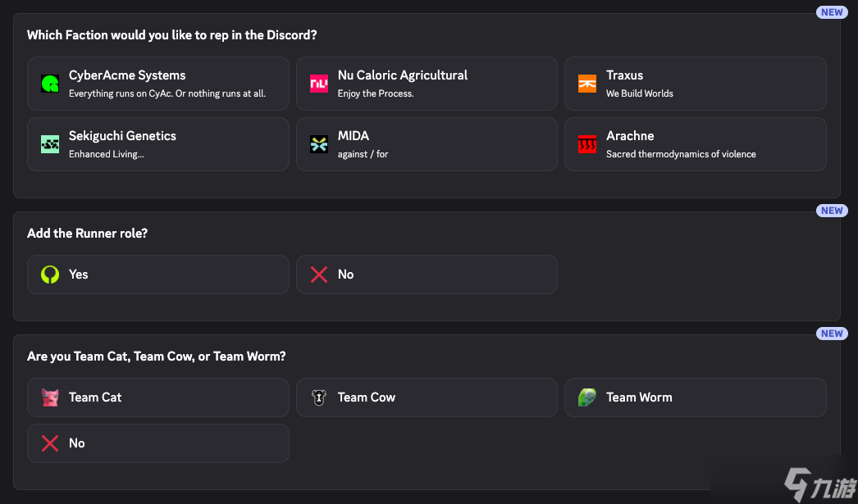Select Sekiguchi Genetics Enhanced Living option
The height and width of the screenshot is (504, 858).
(x=157, y=144)
